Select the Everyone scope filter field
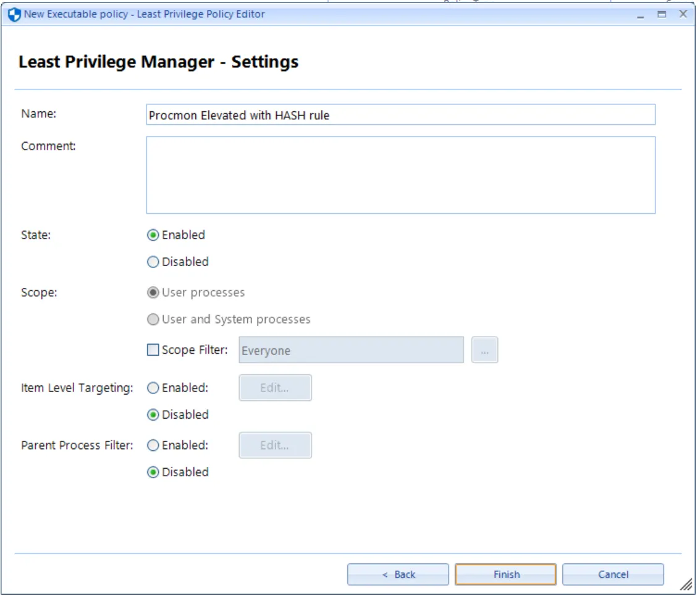 (x=351, y=350)
